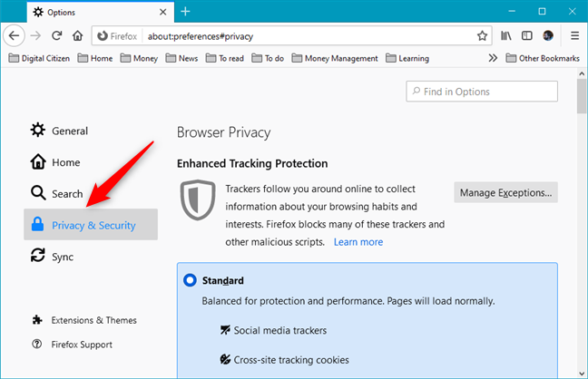Open the Other Bookmarks folder
This screenshot has width=588, height=379.
543,58
